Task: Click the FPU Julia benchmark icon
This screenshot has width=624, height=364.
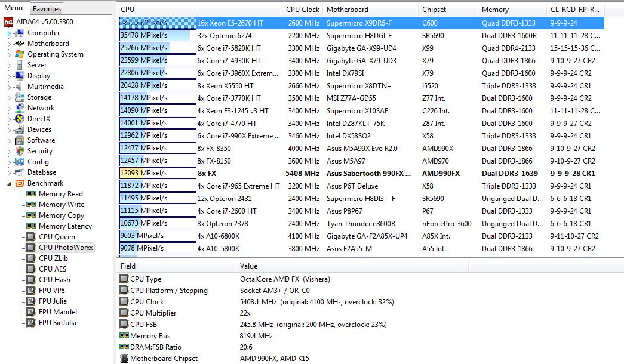Action: pyautogui.click(x=30, y=301)
